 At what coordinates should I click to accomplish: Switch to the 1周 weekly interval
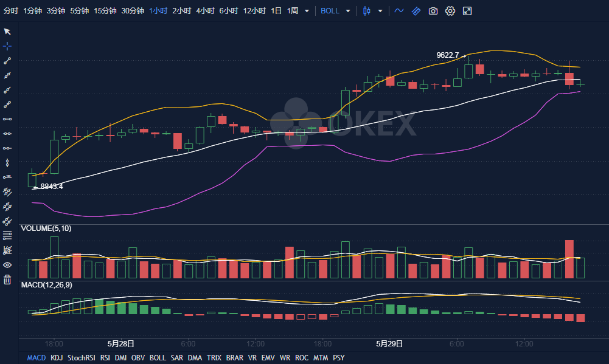click(x=293, y=11)
